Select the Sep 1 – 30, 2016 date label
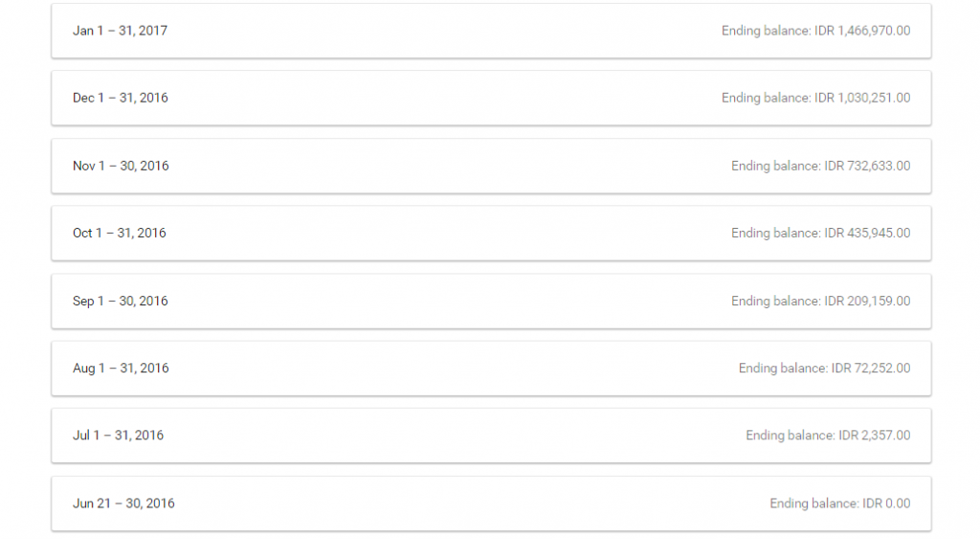Image resolution: width=980 pixels, height=539 pixels. tap(120, 301)
